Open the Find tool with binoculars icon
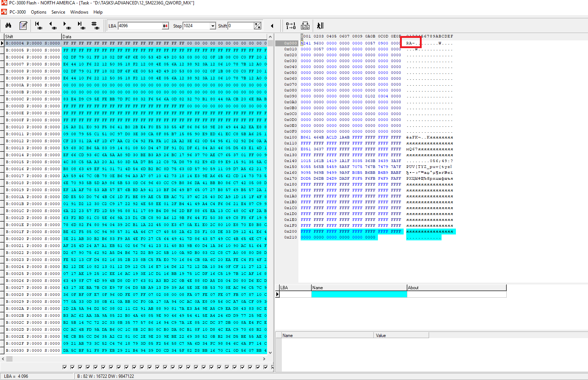Image resolution: width=588 pixels, height=380 pixels. point(8,25)
